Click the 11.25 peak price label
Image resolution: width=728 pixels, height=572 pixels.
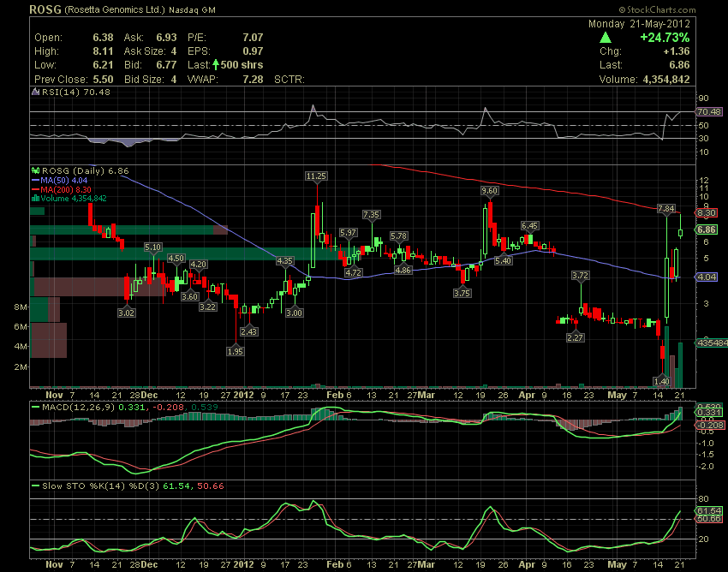316,176
